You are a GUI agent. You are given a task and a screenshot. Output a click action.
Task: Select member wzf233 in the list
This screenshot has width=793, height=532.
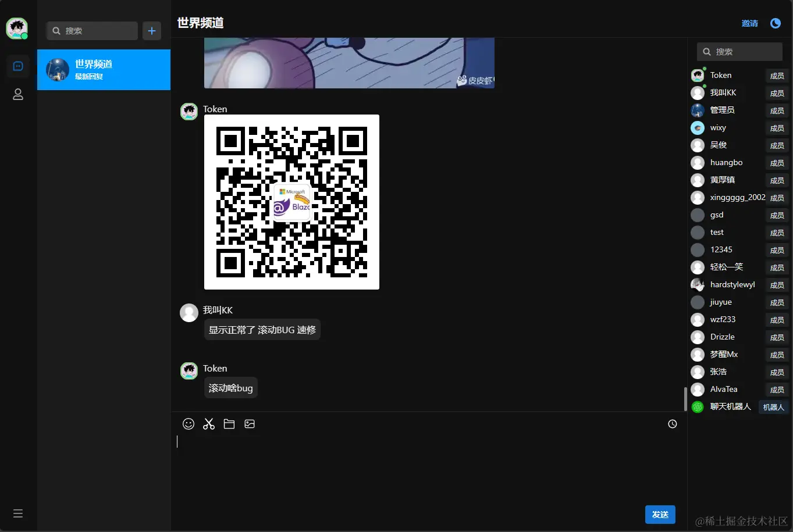click(x=739, y=319)
